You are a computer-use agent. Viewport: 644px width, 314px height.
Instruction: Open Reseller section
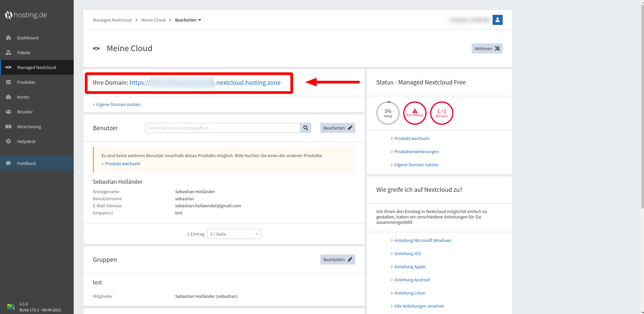tap(37, 112)
